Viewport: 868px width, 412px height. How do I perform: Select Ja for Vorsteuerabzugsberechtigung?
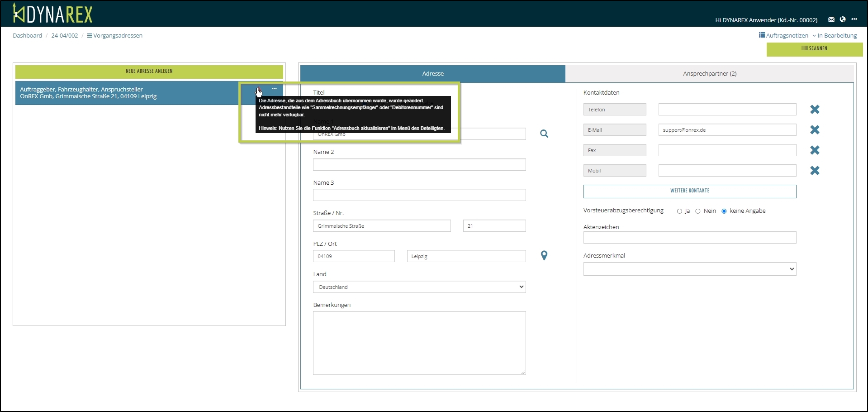[x=679, y=211]
